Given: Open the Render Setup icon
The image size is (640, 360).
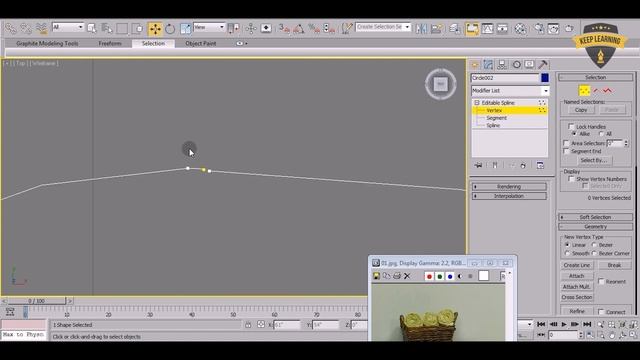Looking at the screenshot, I should point(539,28).
